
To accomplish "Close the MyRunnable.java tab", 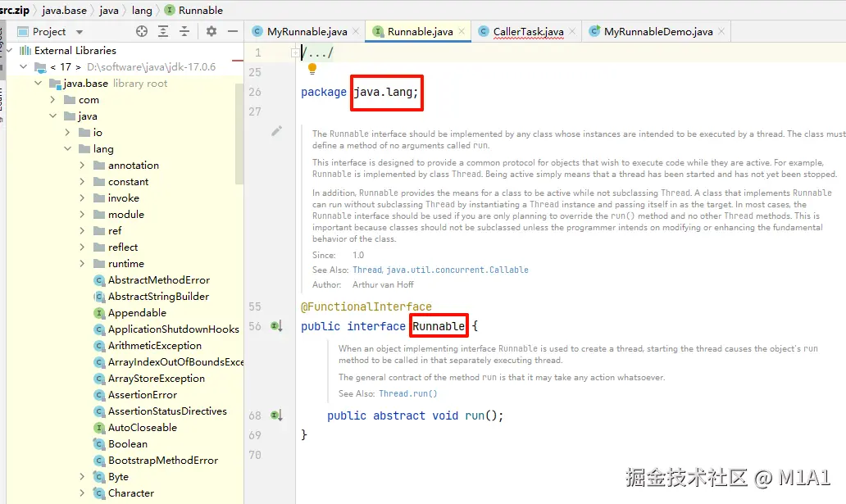I will (x=356, y=31).
